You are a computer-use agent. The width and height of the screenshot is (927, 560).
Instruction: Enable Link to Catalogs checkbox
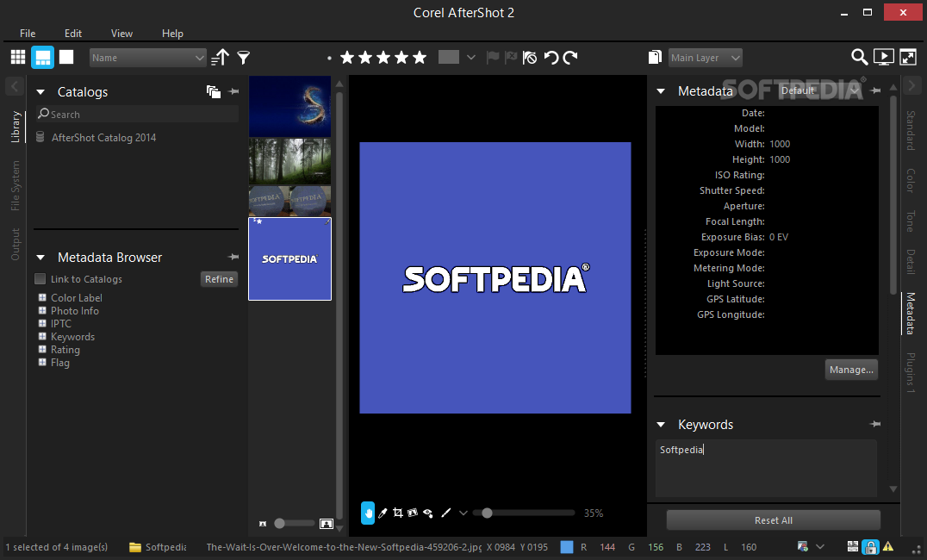tap(40, 278)
